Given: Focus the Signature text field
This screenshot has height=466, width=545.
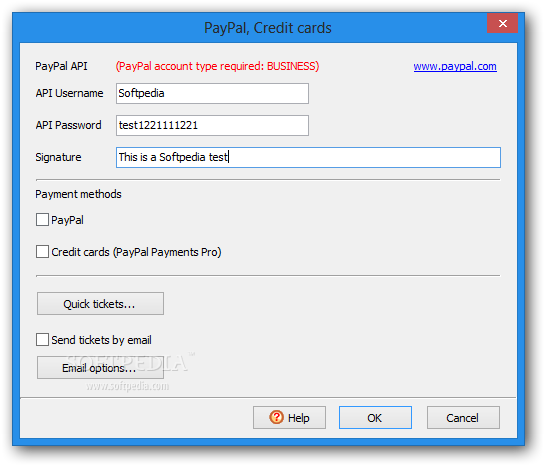Looking at the screenshot, I should (308, 157).
